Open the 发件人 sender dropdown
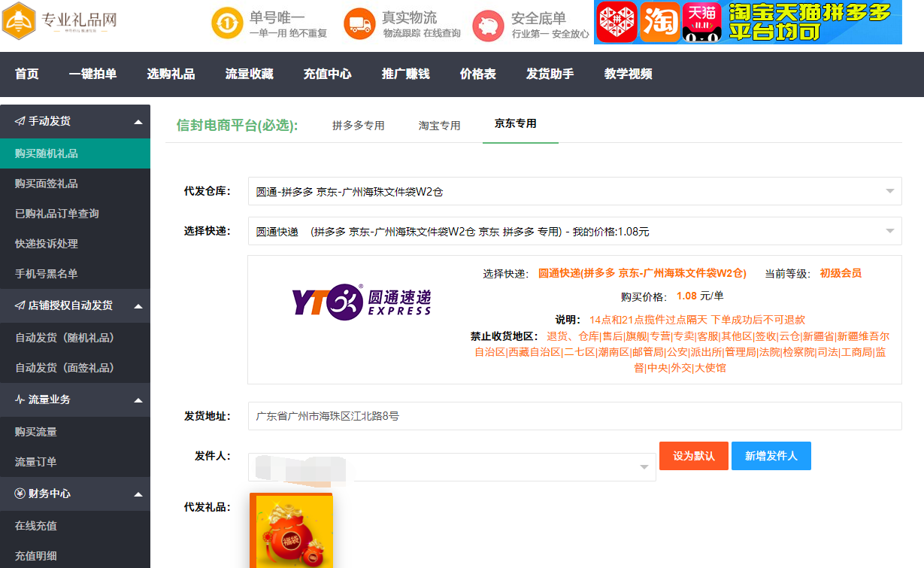The height and width of the screenshot is (568, 924). (x=452, y=467)
